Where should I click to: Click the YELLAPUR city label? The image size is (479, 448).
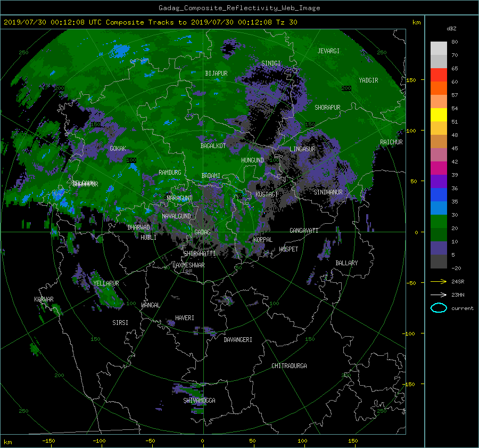(106, 283)
